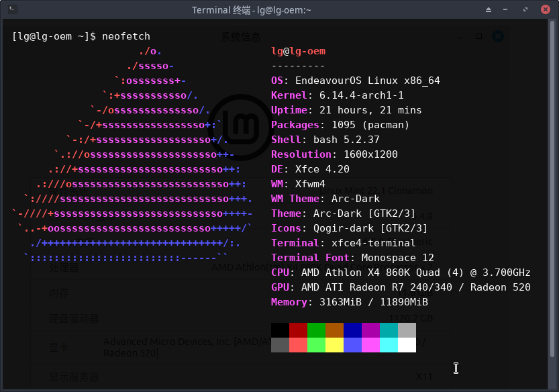
Task: Click the 'neofetch' command text
Action: 126,36
